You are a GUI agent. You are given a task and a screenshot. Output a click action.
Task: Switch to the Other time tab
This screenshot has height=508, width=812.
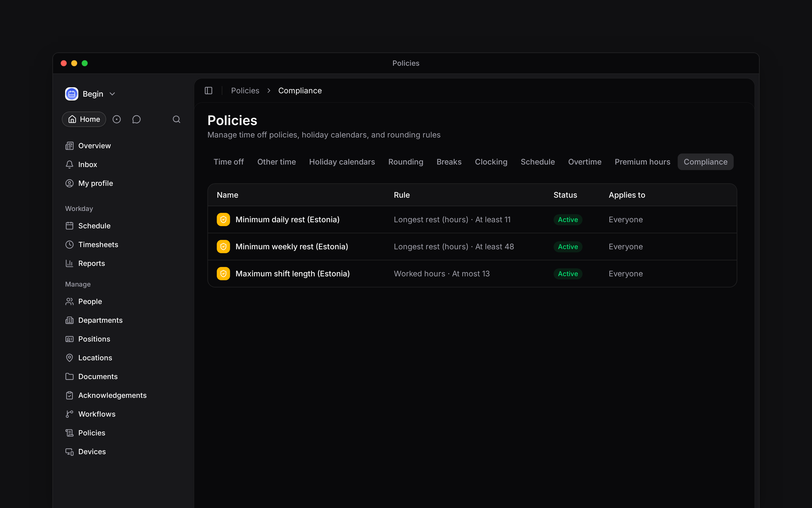pyautogui.click(x=276, y=162)
